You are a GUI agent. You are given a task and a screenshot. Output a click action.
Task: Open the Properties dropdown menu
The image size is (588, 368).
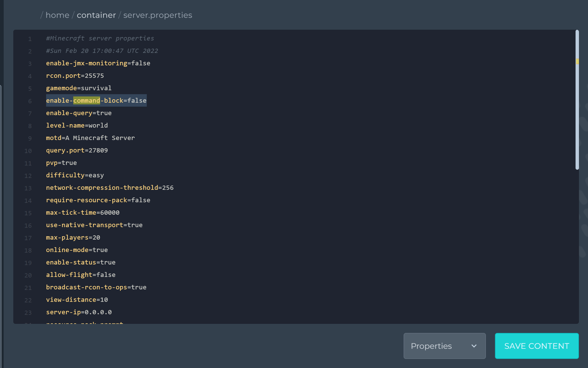click(x=444, y=346)
